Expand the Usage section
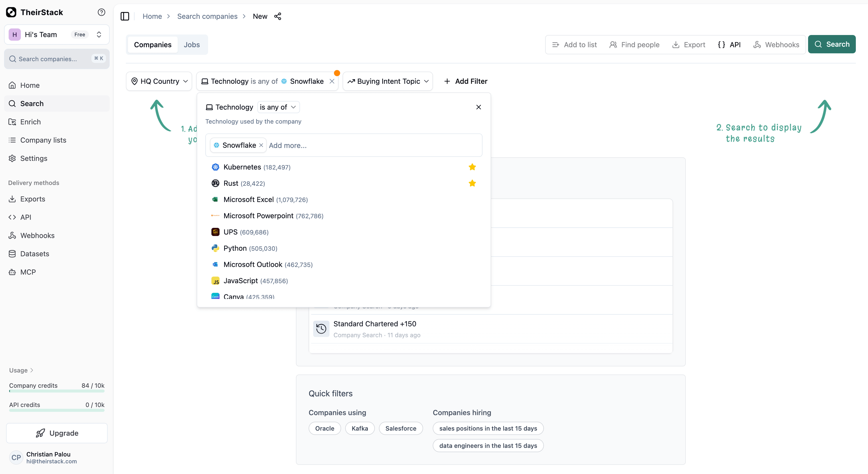 (21, 370)
